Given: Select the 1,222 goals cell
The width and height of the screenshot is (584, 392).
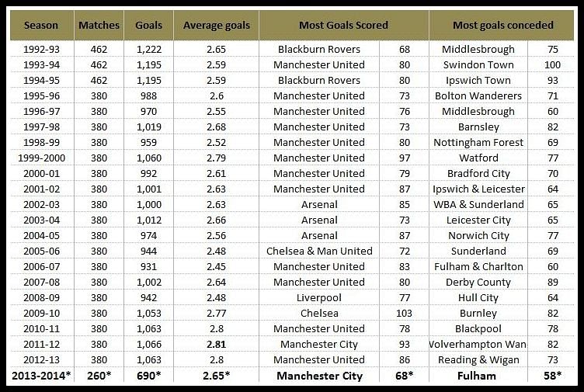Looking at the screenshot, I should pyautogui.click(x=149, y=49).
